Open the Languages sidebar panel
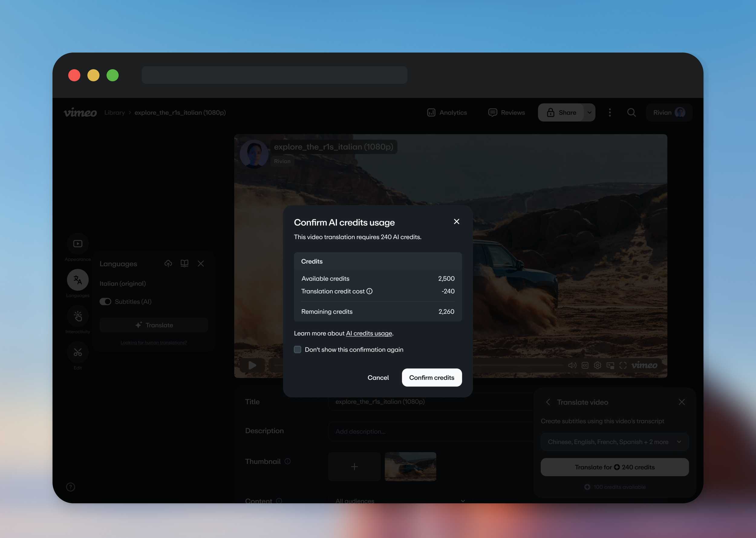 coord(78,280)
